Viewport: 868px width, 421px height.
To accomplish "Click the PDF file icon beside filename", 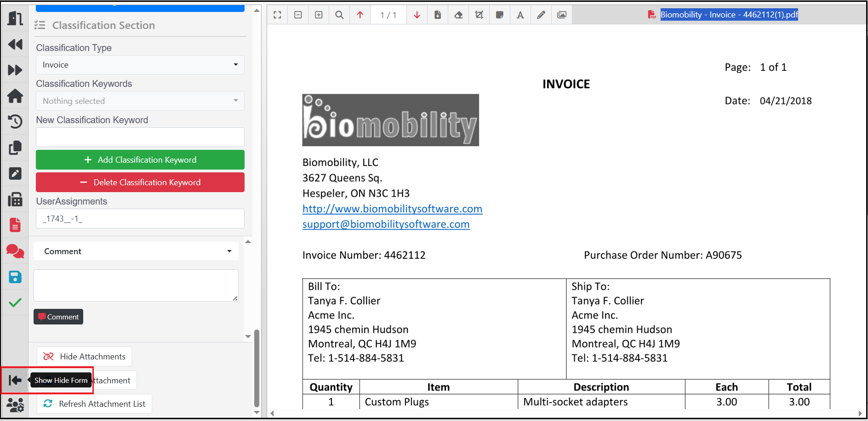I will click(x=652, y=15).
